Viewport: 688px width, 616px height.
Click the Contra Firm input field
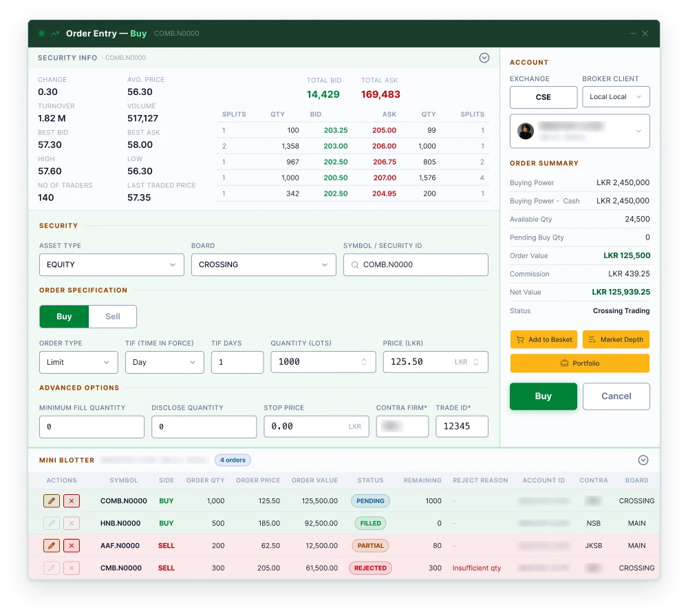[x=402, y=426]
